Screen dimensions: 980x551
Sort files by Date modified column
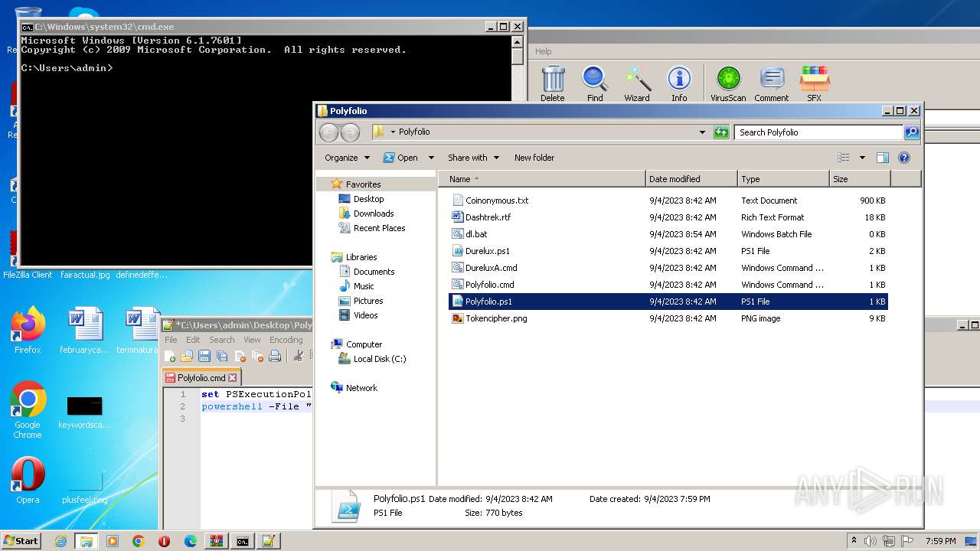click(691, 179)
